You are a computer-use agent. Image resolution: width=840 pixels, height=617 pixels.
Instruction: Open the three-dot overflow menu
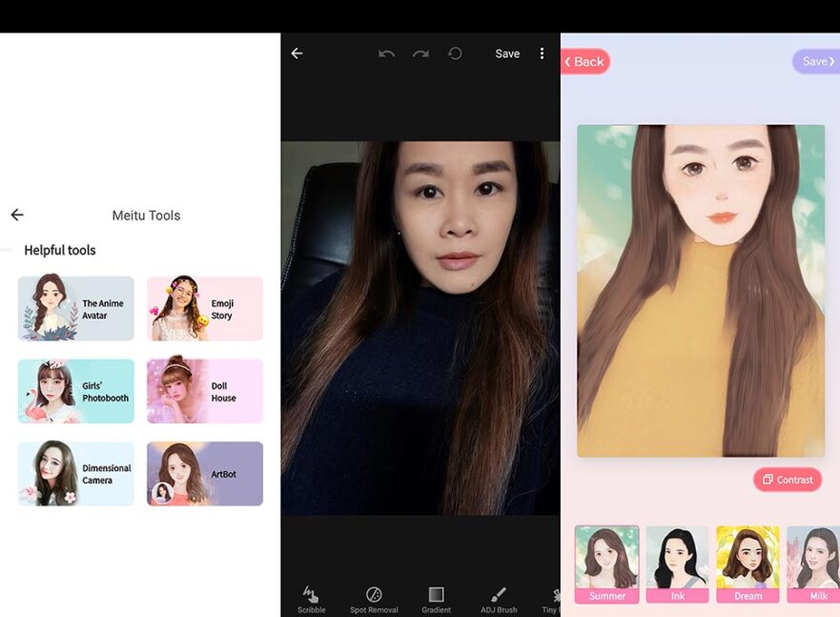[542, 53]
